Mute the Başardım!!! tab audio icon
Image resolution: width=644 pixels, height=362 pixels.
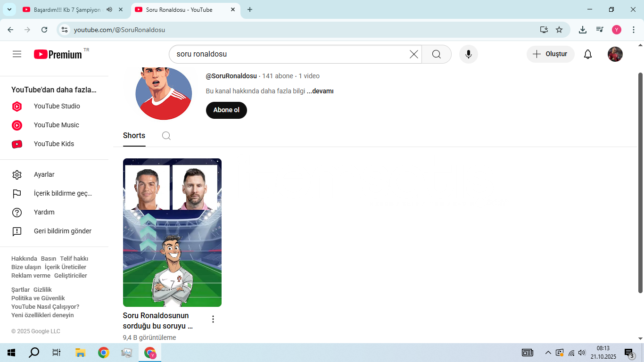coord(109,9)
